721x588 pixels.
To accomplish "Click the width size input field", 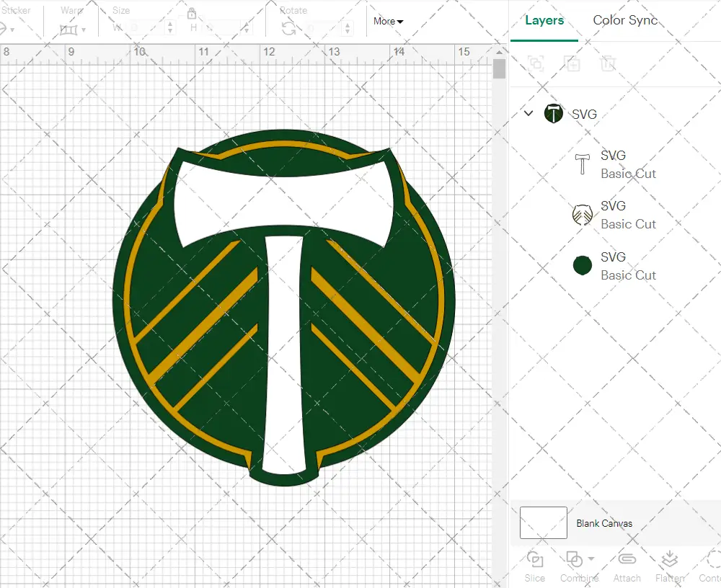I will pyautogui.click(x=146, y=28).
